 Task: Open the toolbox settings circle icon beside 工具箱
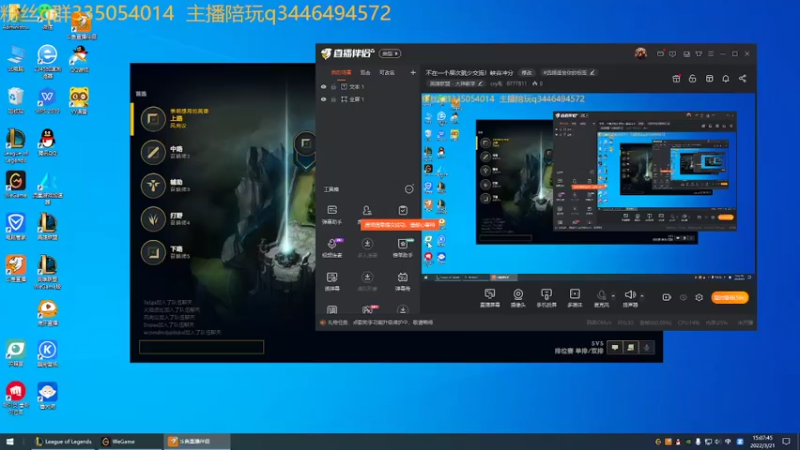(409, 189)
